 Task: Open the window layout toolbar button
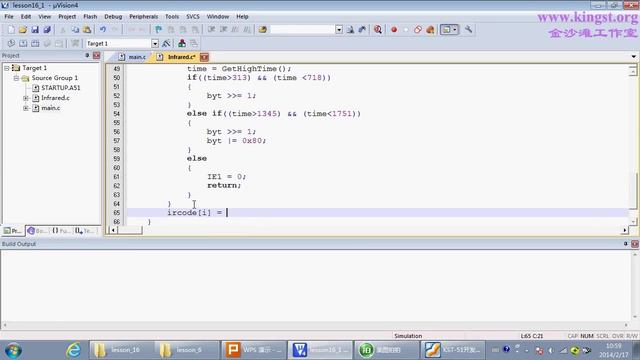click(x=449, y=30)
